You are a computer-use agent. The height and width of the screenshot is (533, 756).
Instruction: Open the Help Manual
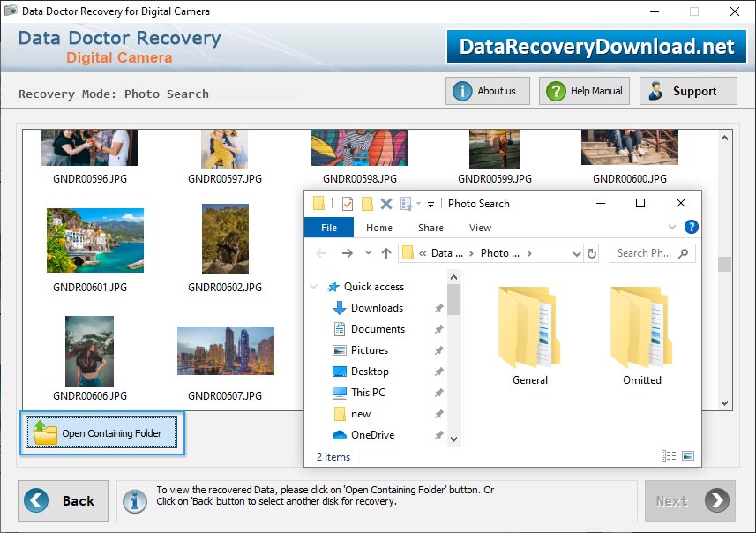point(584,91)
